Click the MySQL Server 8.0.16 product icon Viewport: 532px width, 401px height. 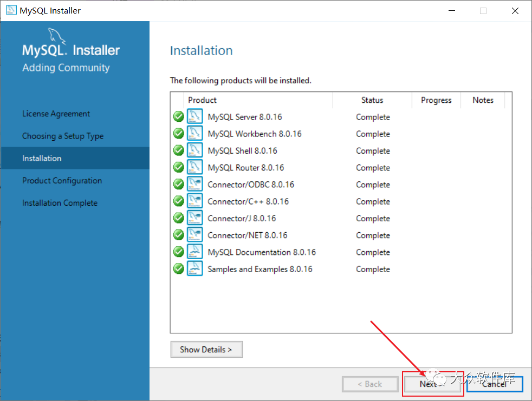coord(194,116)
